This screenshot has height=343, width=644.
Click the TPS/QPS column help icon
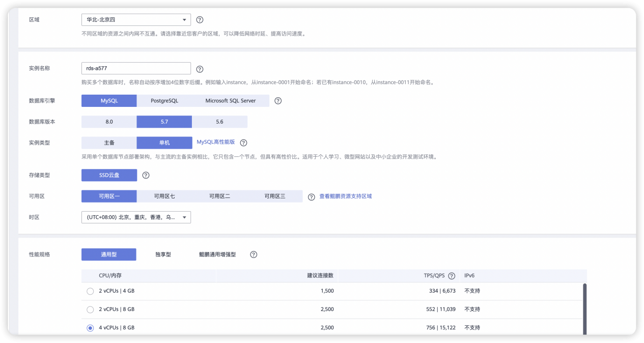452,276
